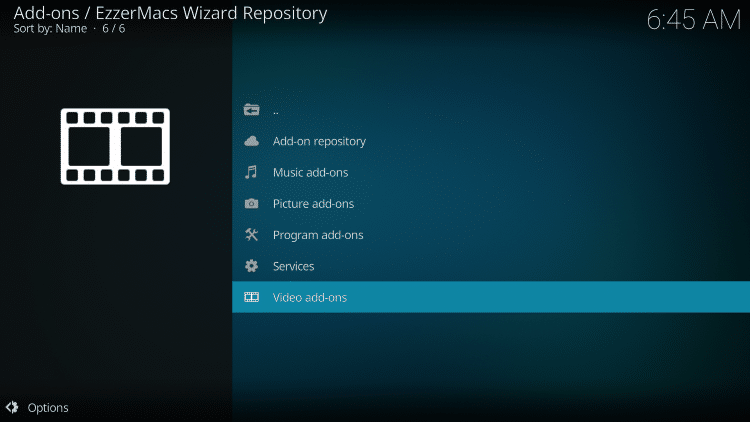This screenshot has width=750, height=422.
Task: Open the Add-on repository category
Action: click(319, 141)
